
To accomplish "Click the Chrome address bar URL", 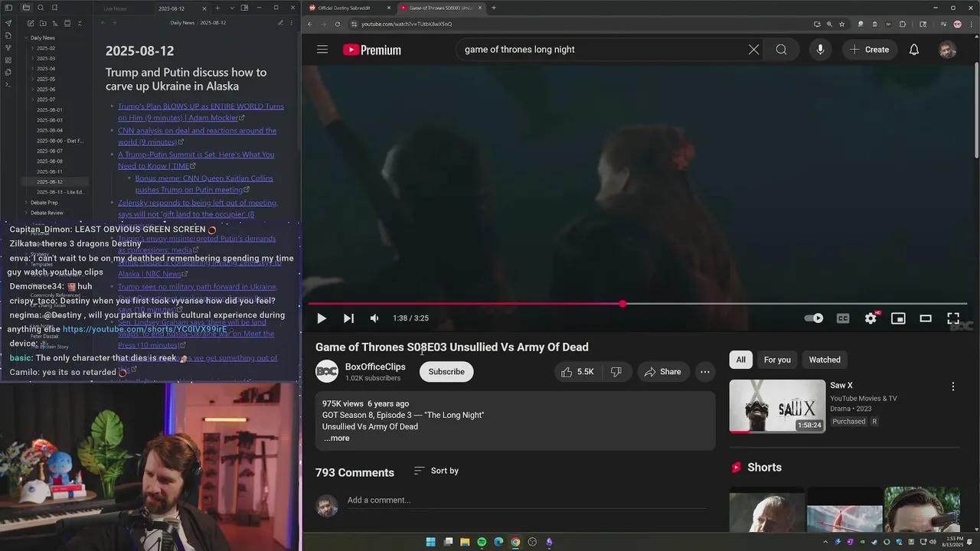I will pyautogui.click(x=407, y=24).
